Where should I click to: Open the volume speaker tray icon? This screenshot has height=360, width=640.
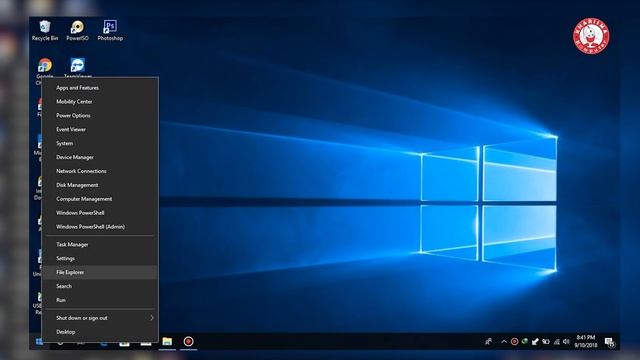coord(566,342)
